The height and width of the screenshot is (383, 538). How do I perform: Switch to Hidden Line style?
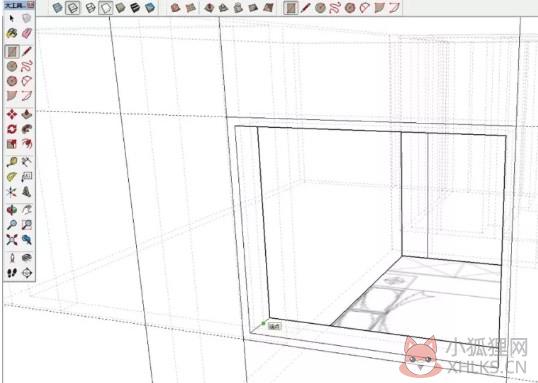105,8
